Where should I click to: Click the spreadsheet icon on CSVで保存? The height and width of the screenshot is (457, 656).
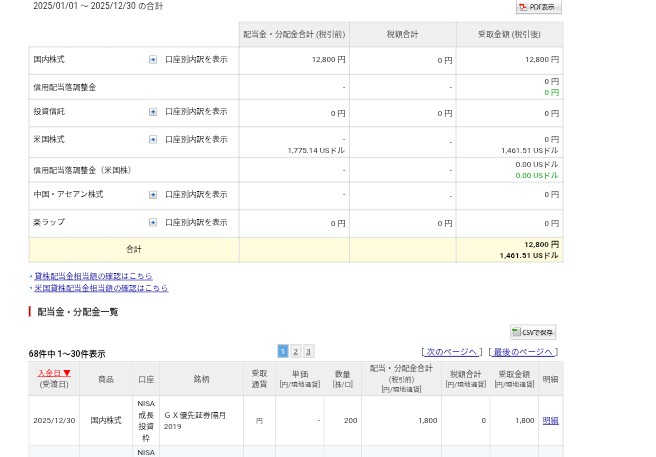[516, 332]
